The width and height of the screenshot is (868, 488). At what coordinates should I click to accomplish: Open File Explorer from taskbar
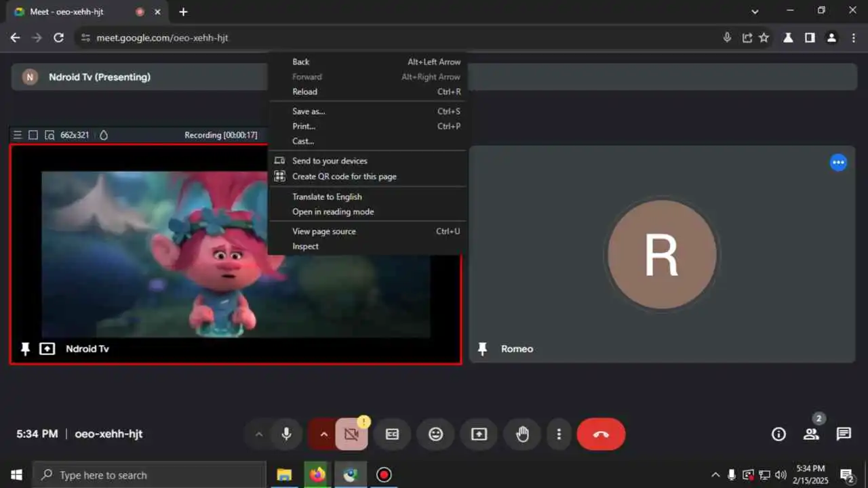click(x=284, y=475)
